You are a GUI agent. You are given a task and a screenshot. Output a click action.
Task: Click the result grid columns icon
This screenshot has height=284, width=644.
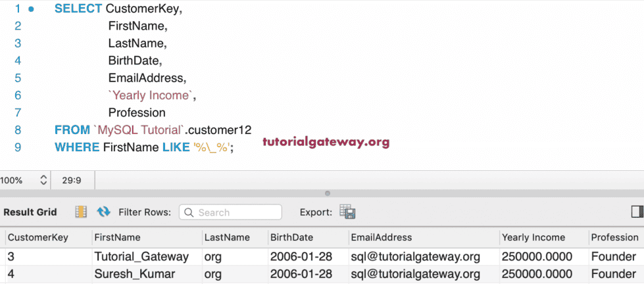point(81,212)
